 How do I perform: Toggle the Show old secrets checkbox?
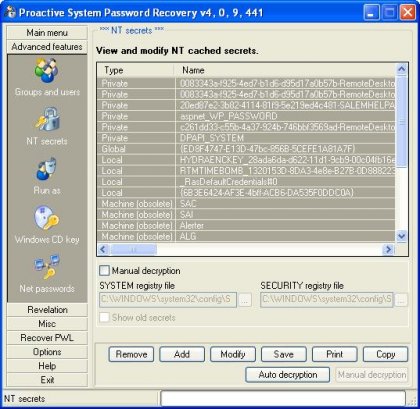pyautogui.click(x=104, y=317)
